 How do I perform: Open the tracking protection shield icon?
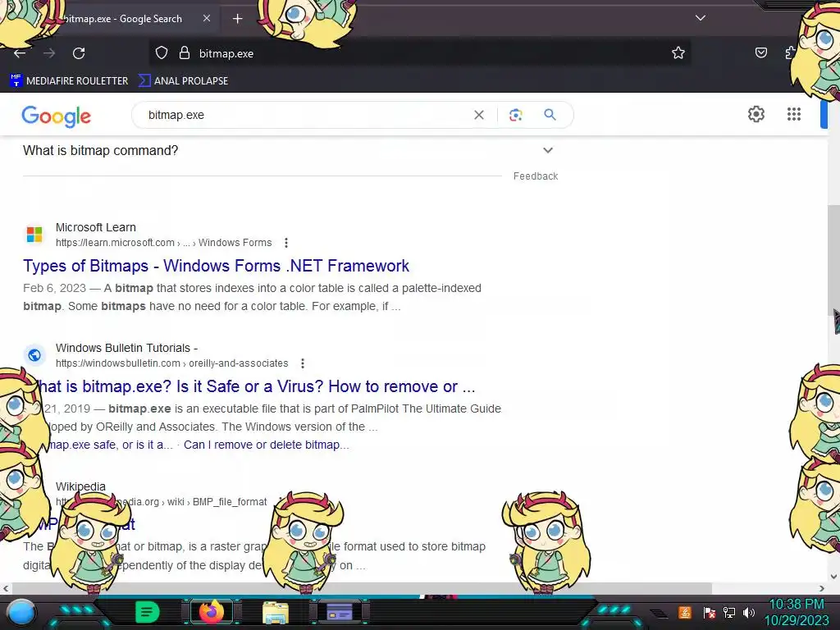162,52
